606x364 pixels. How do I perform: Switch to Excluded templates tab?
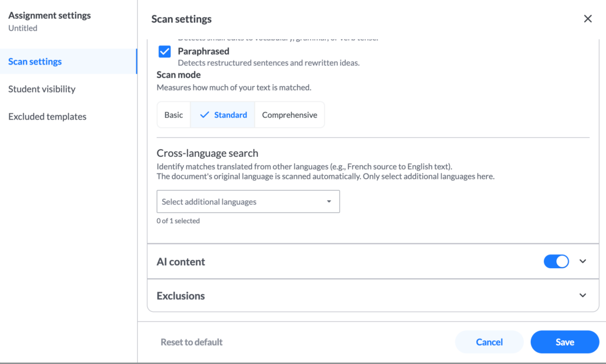pyautogui.click(x=47, y=117)
